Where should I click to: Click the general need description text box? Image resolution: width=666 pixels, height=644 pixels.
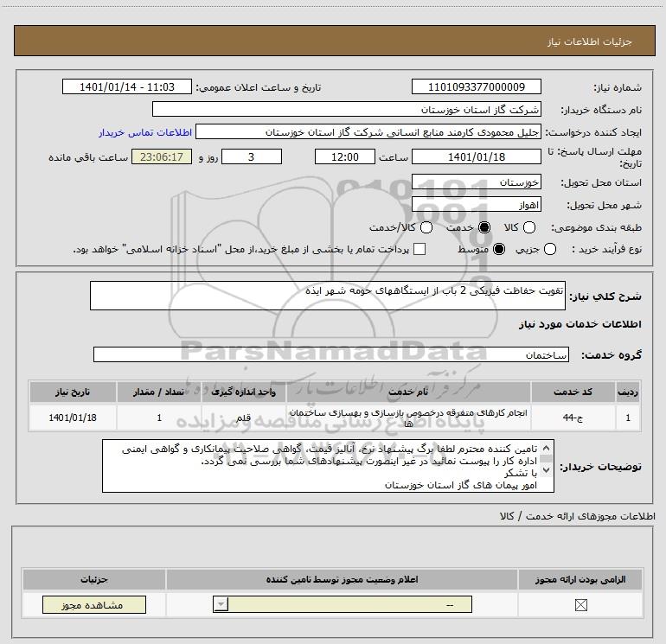[328, 296]
